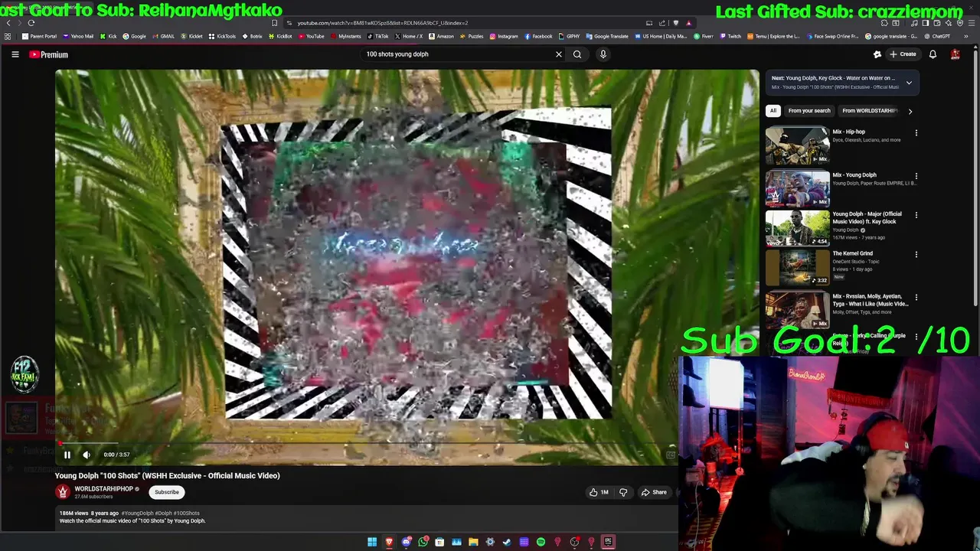Viewport: 980px width, 551px height.
Task: Open Discord from the taskbar
Action: [x=406, y=542]
